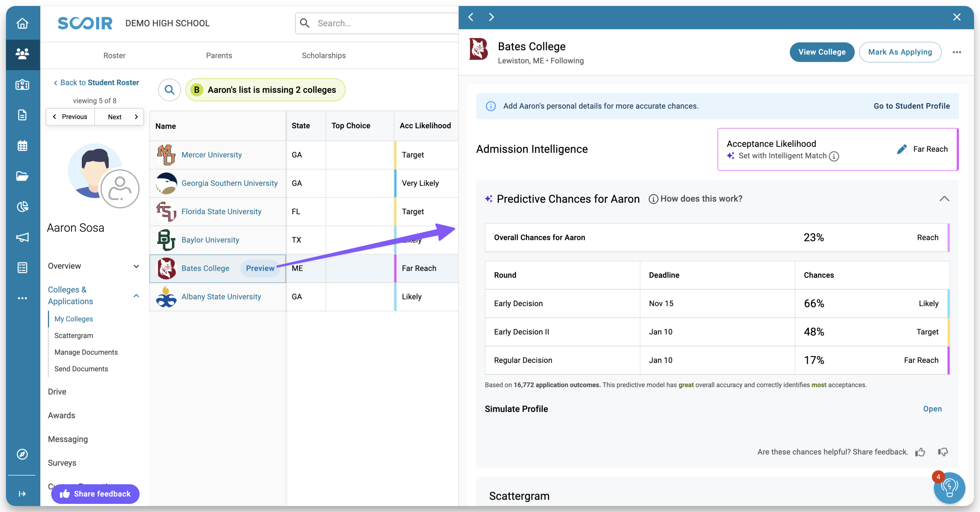The width and height of the screenshot is (980, 512).
Task: Open the more options dots in sidebar
Action: pos(22,298)
